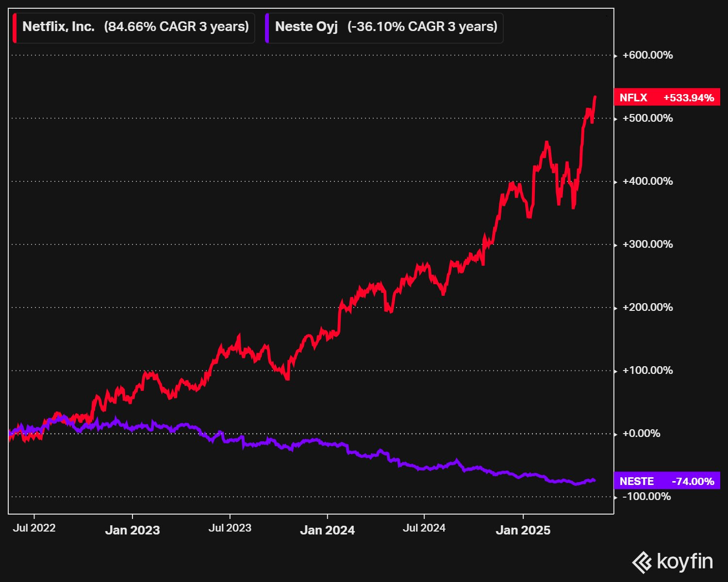Screen dimensions: 728x582
Task: Click the +0.00% axis label
Action: [x=641, y=434]
